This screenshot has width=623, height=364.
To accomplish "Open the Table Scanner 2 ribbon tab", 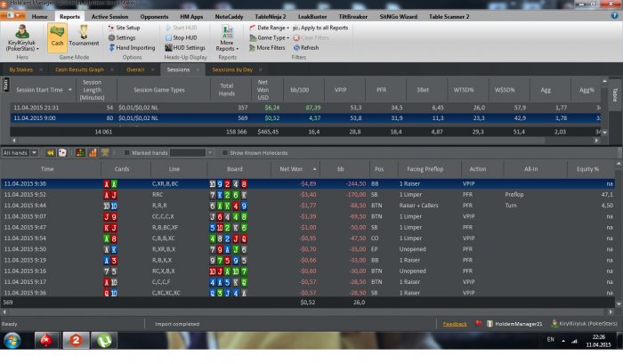I will coord(449,17).
